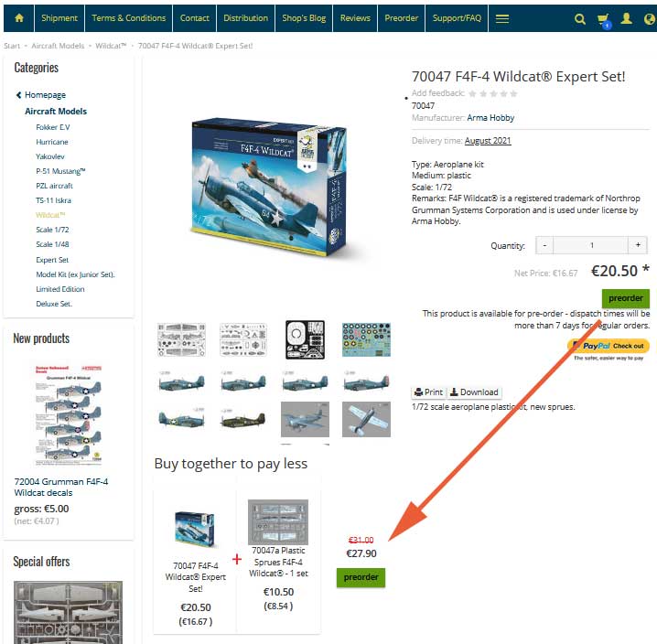The image size is (657, 644).
Task: Open 70047a Plastic Sprues F4F-4 link
Action: [x=278, y=562]
